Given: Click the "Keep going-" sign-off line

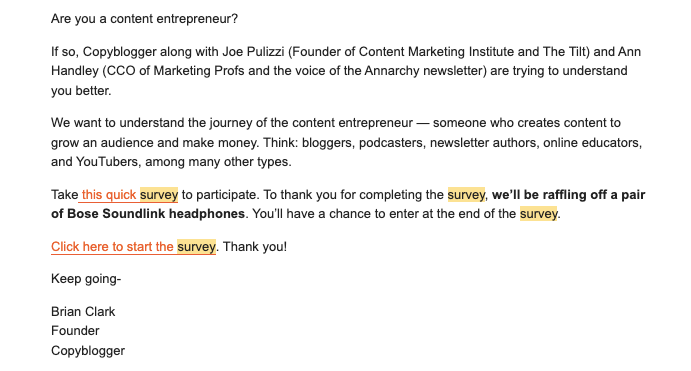Looking at the screenshot, I should (x=86, y=279).
